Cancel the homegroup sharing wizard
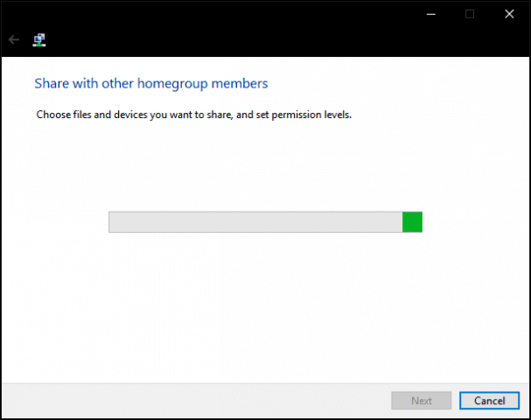531x420 pixels. [x=489, y=401]
